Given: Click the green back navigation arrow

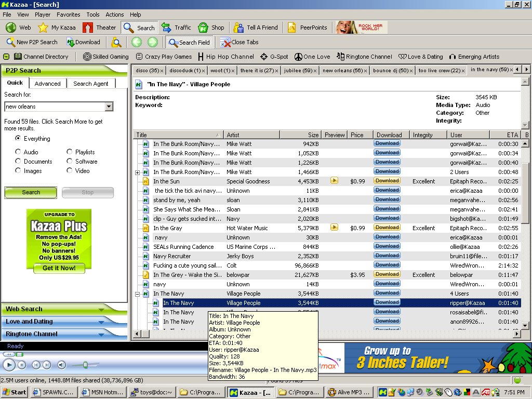Looking at the screenshot, I should coord(136,43).
